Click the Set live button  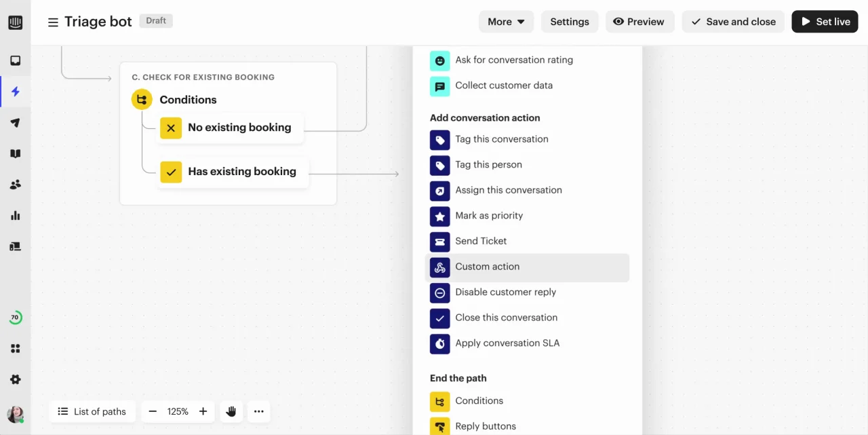click(x=825, y=21)
